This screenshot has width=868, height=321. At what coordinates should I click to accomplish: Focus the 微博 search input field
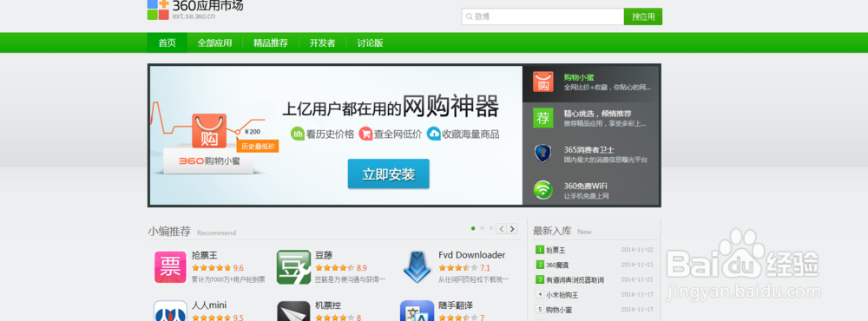[542, 16]
